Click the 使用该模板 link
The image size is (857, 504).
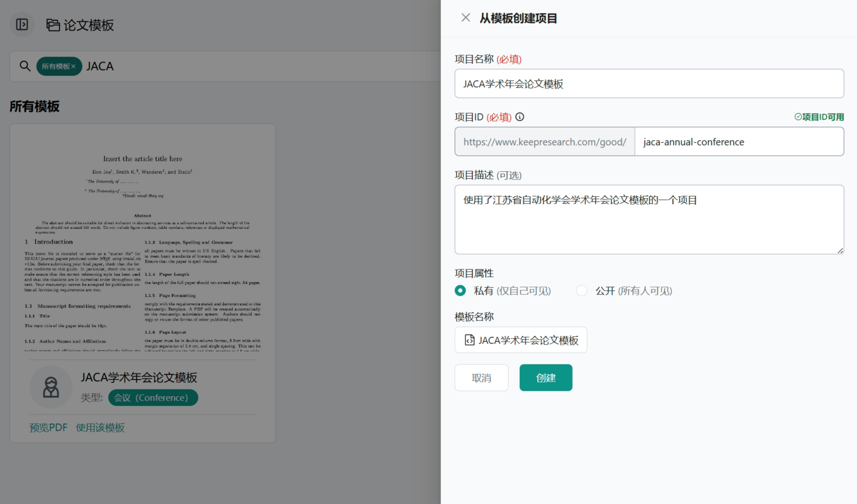(x=100, y=427)
